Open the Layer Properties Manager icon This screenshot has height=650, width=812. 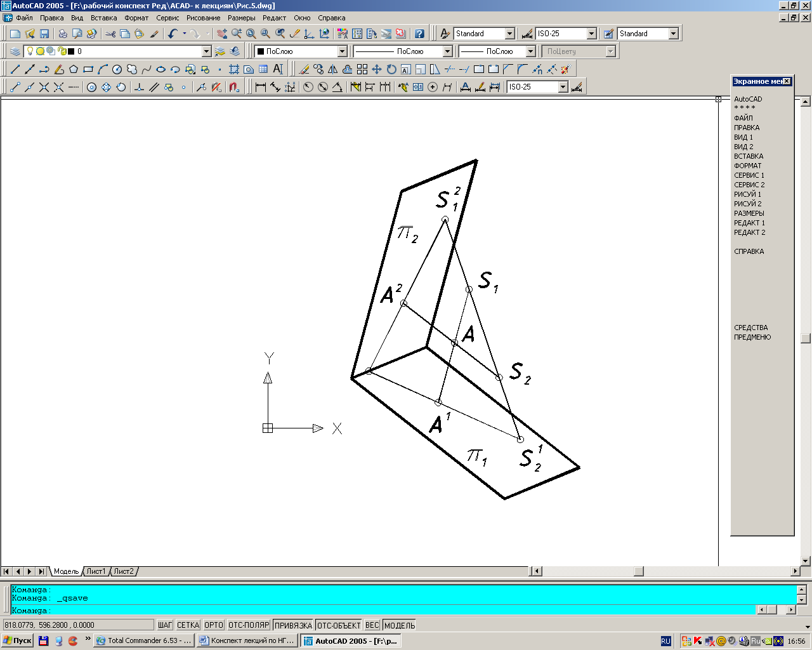[15, 51]
